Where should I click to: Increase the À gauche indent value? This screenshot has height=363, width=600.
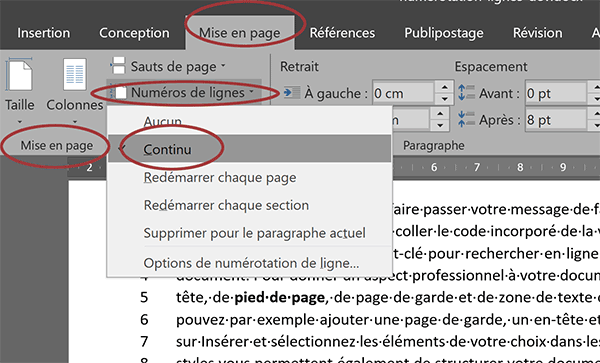point(444,87)
